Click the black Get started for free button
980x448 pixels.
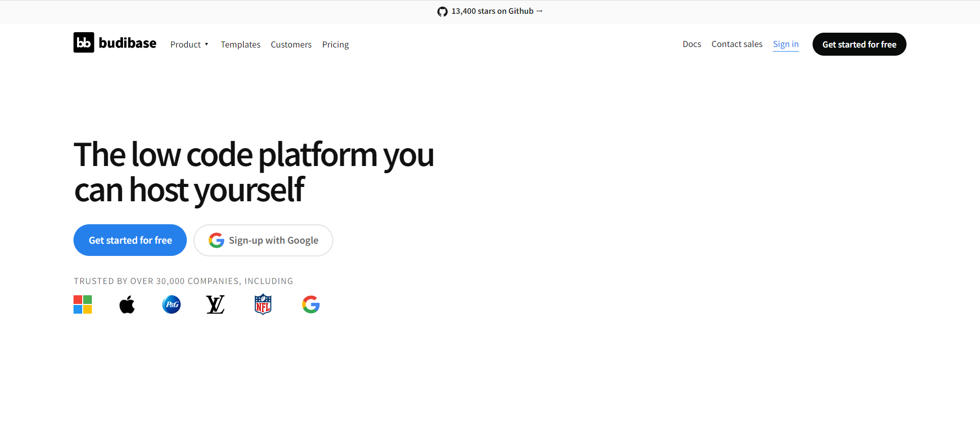[859, 44]
